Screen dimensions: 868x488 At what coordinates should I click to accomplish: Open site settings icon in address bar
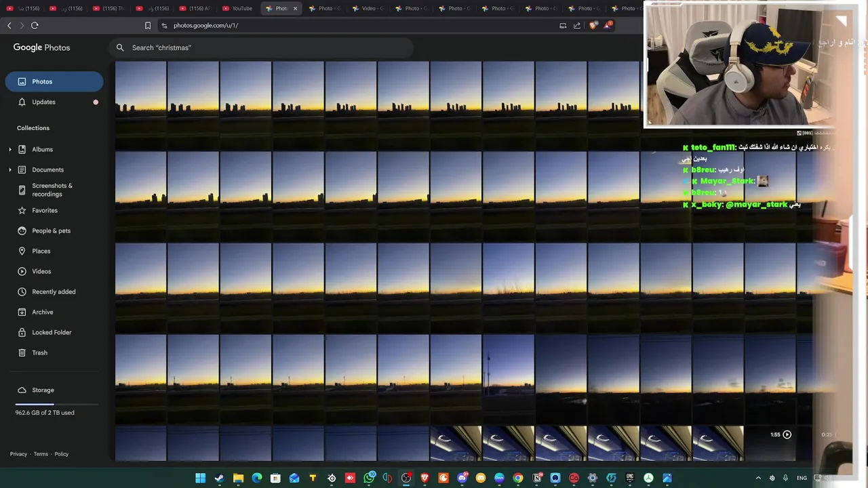(164, 25)
